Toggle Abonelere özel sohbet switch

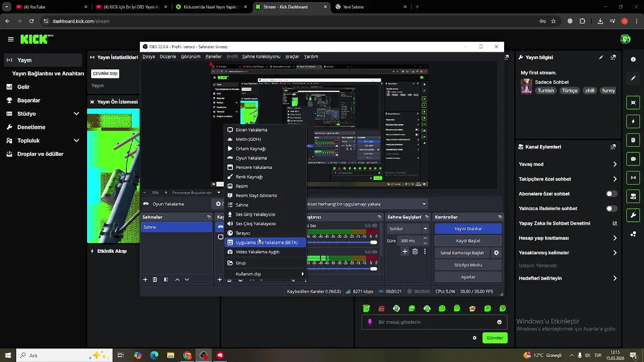(x=611, y=194)
